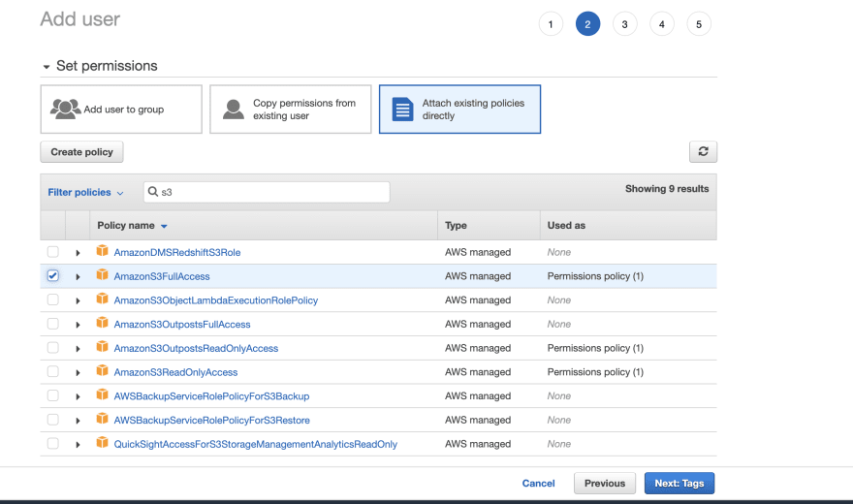Open the AWSBackupServiceRolePolicyForS3Restore policy link
Image resolution: width=853 pixels, height=504 pixels.
[x=211, y=420]
